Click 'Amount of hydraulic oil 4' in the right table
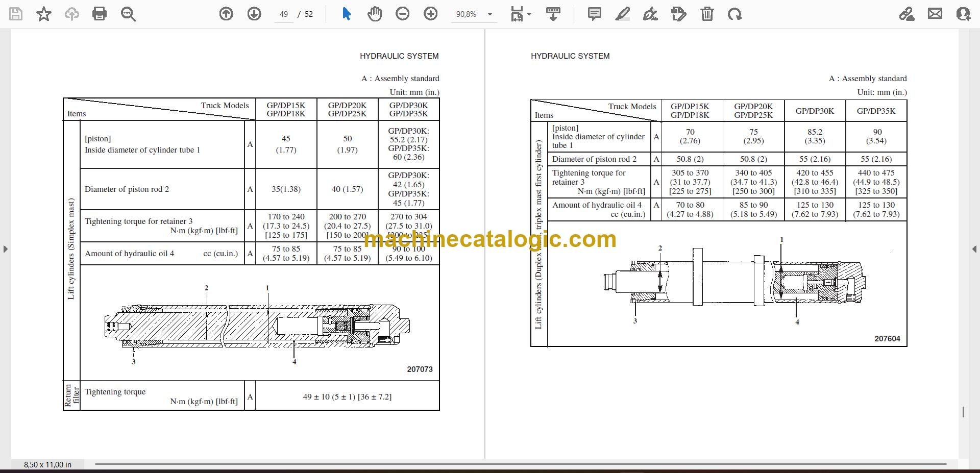This screenshot has height=473, width=980. point(597,205)
